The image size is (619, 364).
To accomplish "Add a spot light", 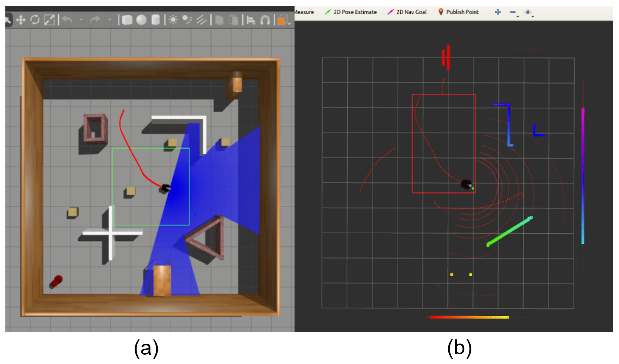I will pos(187,20).
